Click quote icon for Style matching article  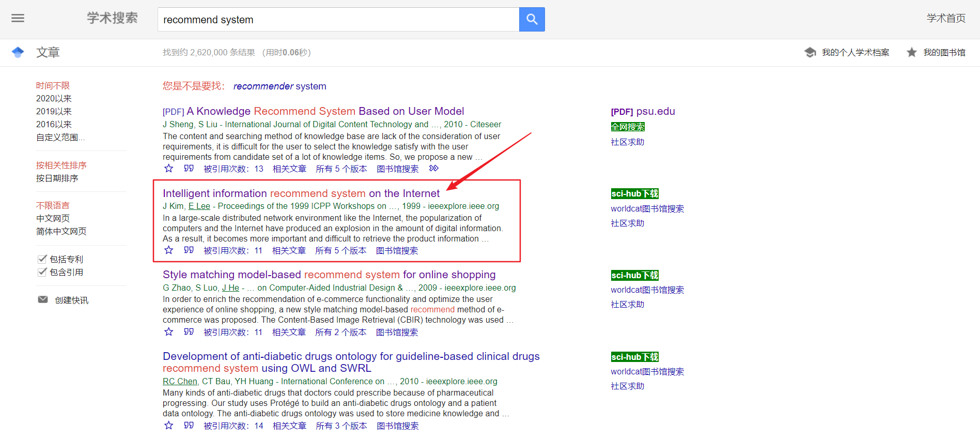click(189, 332)
